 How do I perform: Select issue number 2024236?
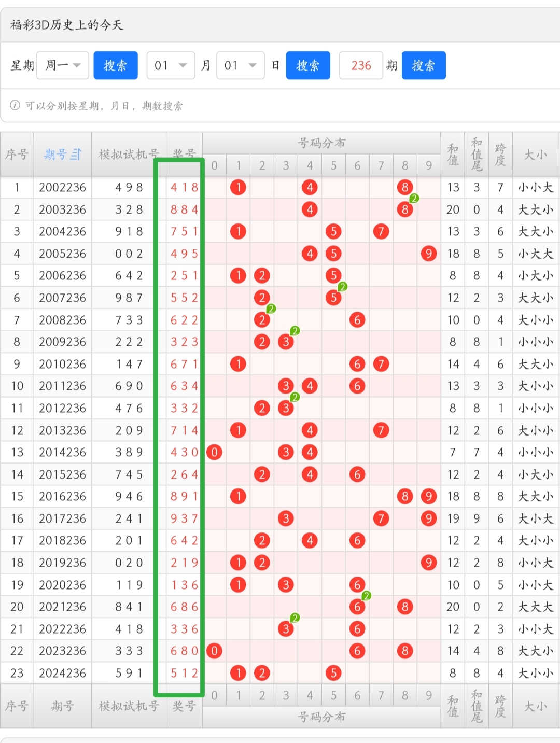tap(62, 673)
